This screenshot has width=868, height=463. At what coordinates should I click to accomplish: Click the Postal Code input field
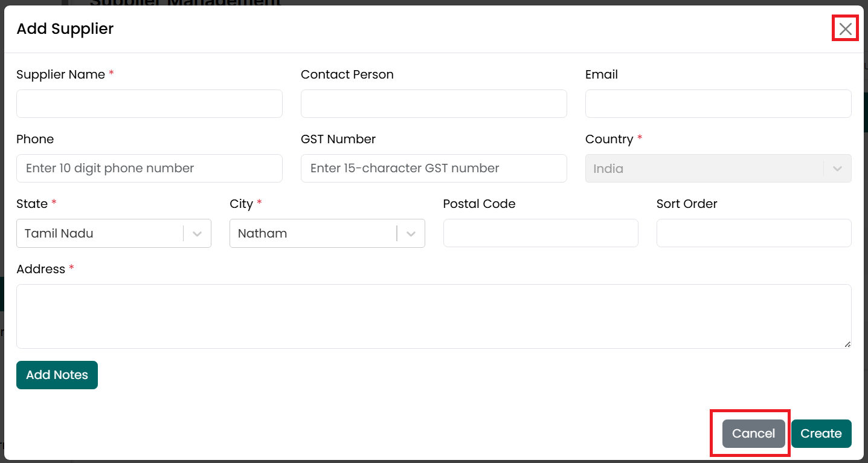[541, 233]
